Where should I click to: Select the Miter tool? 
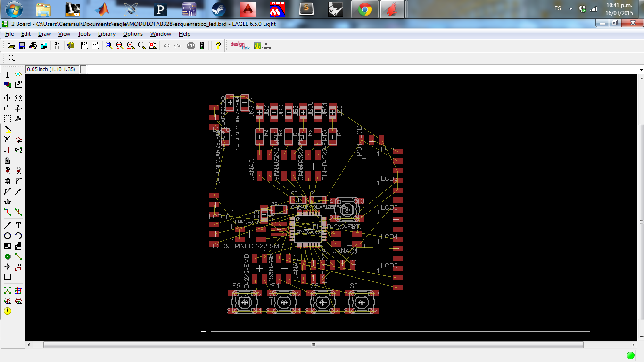tap(18, 181)
